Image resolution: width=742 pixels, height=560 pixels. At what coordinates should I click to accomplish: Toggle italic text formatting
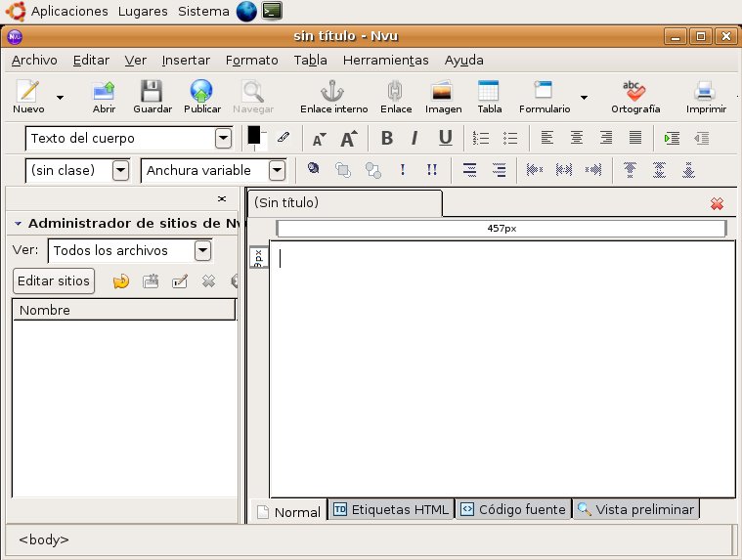pyautogui.click(x=415, y=138)
